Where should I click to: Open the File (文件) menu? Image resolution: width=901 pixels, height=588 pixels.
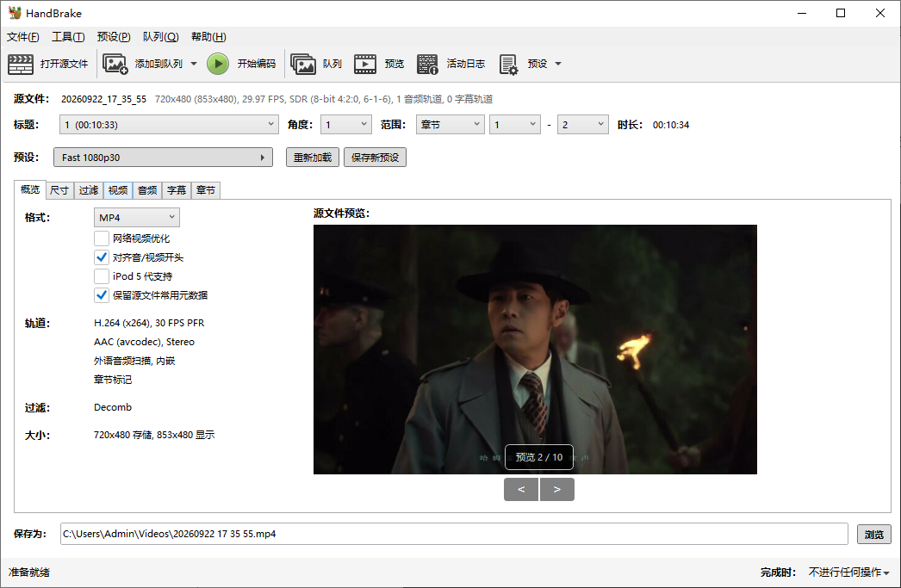[23, 37]
